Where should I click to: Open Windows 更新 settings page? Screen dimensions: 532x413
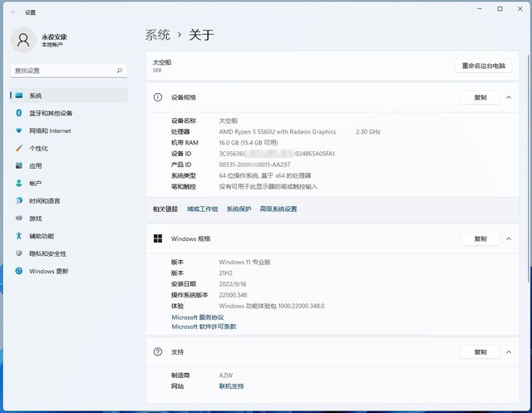pos(69,271)
